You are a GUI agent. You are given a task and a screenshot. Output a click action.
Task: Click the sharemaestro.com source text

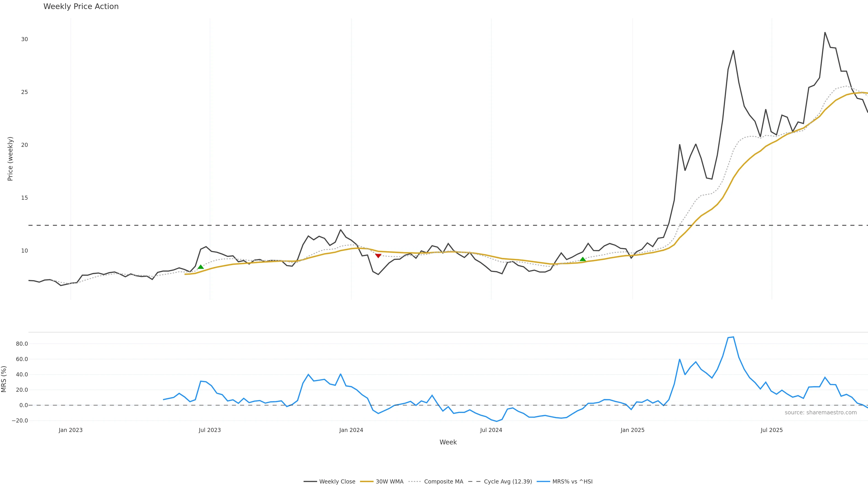click(x=821, y=413)
